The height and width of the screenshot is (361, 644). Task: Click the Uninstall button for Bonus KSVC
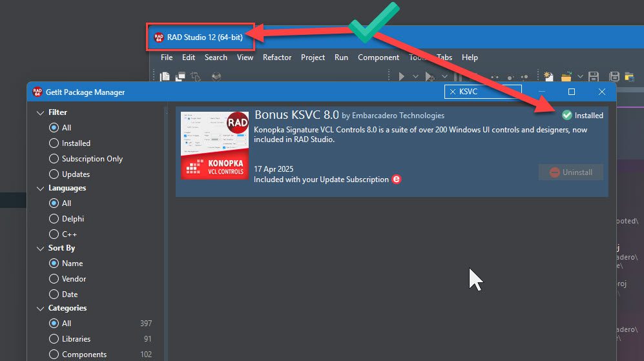point(571,172)
